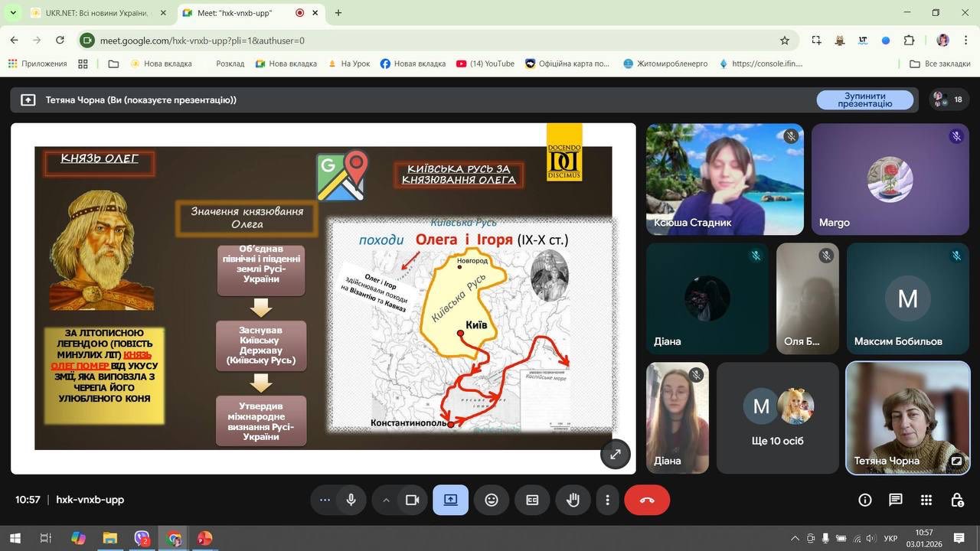The height and width of the screenshot is (551, 980).
Task: Open the Windows notification center
Action: point(959,538)
